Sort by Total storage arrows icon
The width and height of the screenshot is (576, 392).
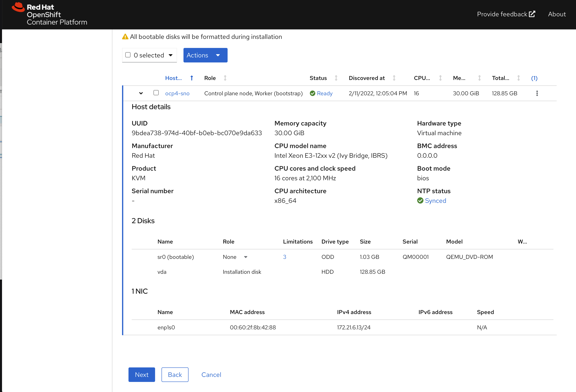pyautogui.click(x=518, y=78)
